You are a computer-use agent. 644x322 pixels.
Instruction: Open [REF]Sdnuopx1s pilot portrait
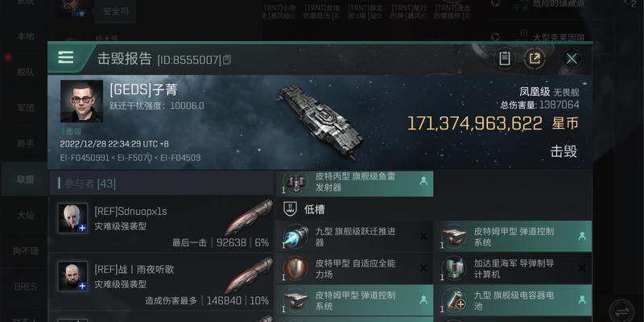click(x=72, y=217)
